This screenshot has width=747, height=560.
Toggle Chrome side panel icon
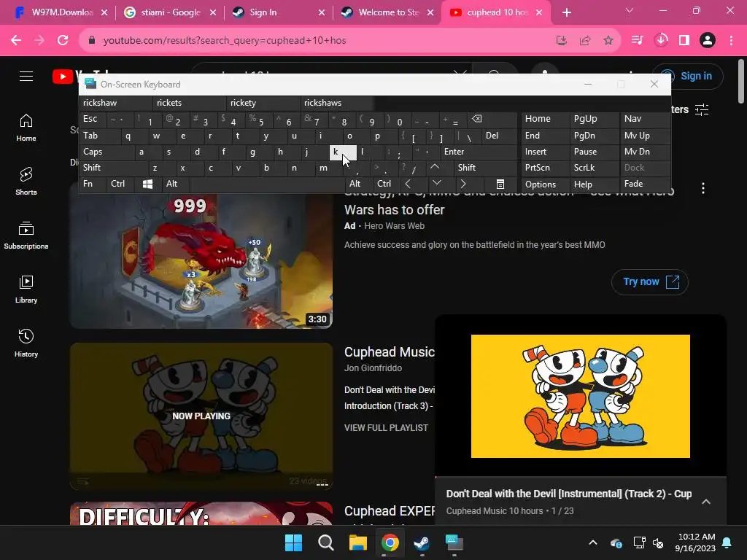tap(684, 41)
